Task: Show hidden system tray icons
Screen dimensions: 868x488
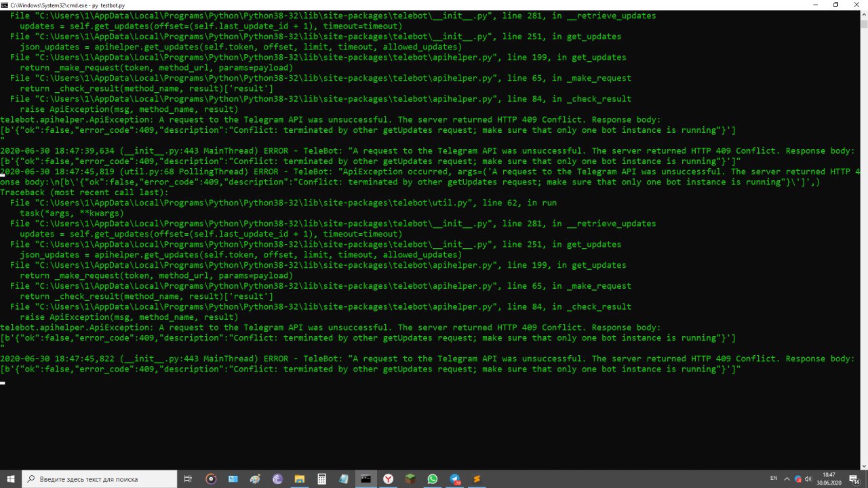Action: 786,479
